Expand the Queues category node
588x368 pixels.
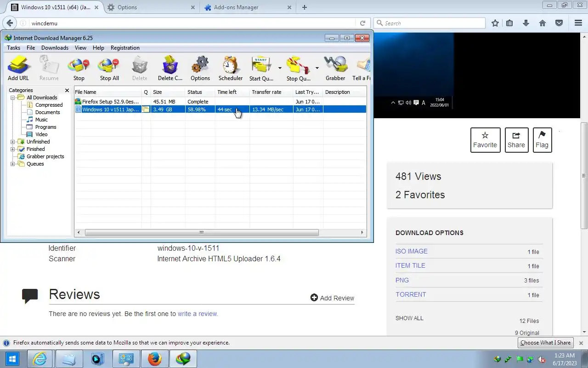coord(13,164)
